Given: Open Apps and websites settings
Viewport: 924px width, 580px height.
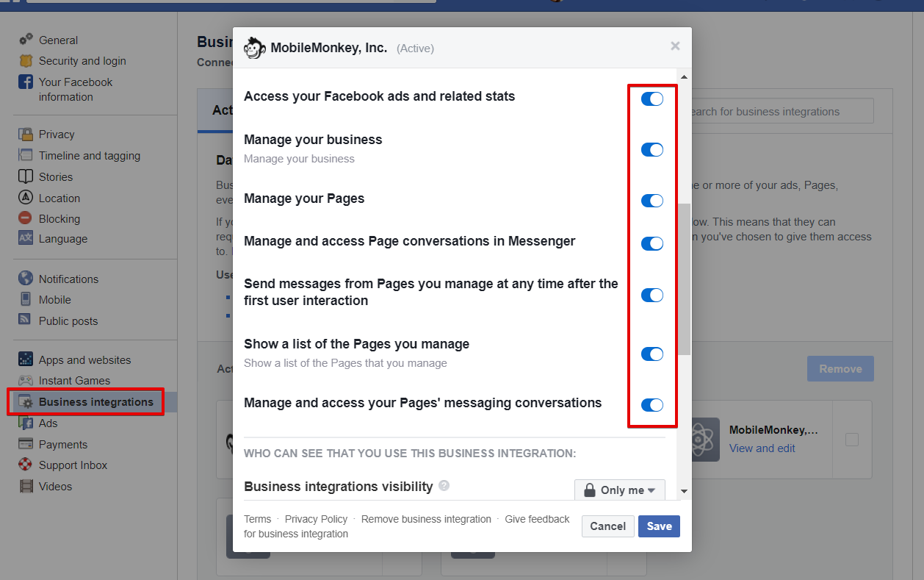Looking at the screenshot, I should tap(84, 360).
